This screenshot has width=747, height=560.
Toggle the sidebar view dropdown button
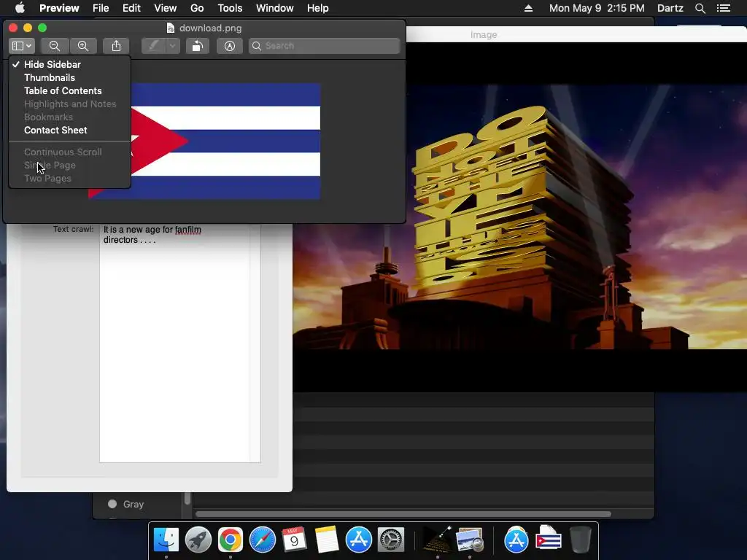(21, 46)
